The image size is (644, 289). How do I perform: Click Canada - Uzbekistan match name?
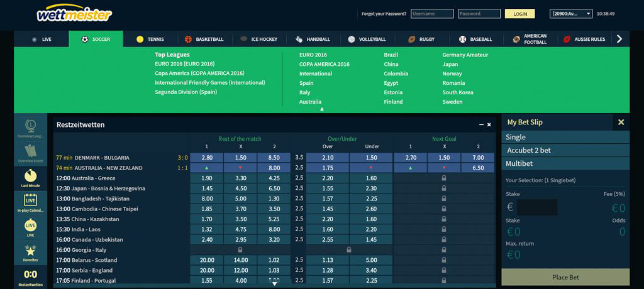97,239
